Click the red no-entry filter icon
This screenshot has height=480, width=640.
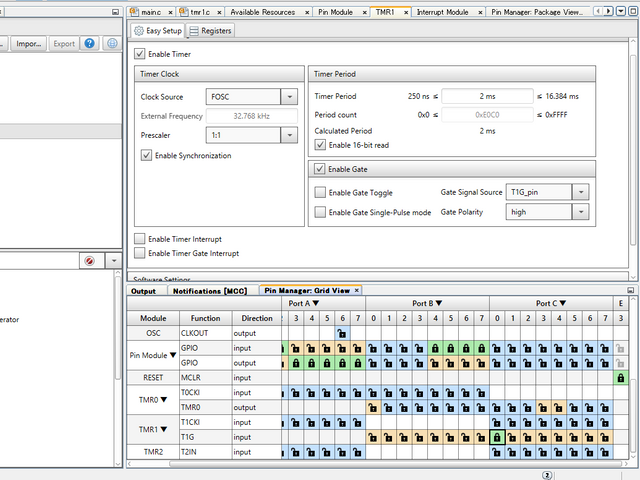coord(90,260)
